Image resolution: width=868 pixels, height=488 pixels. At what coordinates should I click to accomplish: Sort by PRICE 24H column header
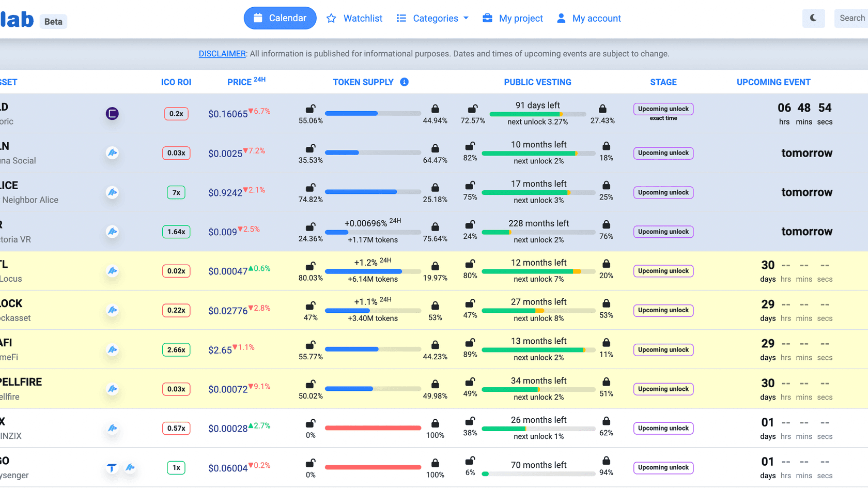[246, 82]
